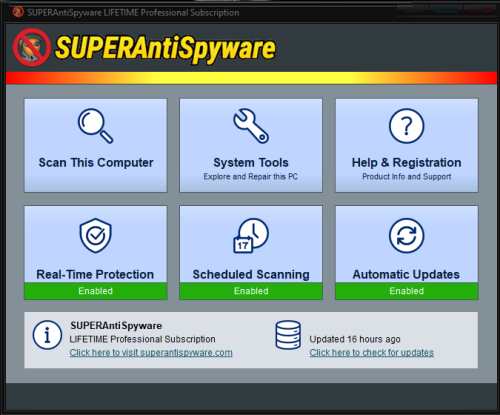
Task: Click the question mark help icon
Action: (x=407, y=126)
